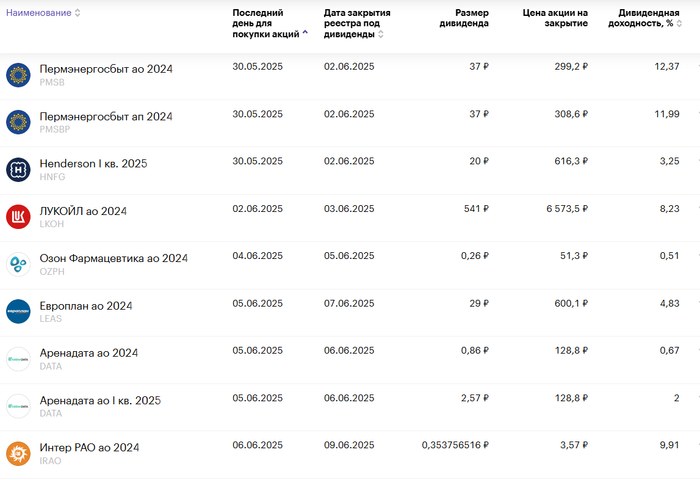700x480 pixels.
Task: Click the orange Интер РАО logo
Action: (19, 453)
